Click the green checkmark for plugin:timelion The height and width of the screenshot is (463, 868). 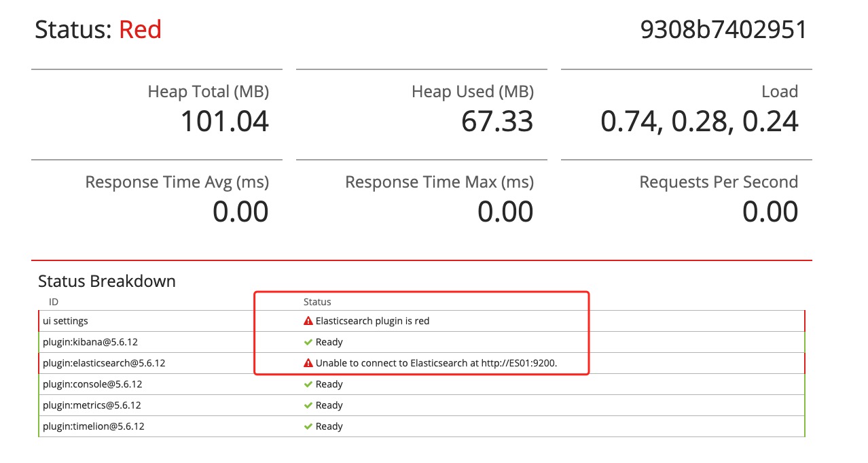click(x=308, y=426)
